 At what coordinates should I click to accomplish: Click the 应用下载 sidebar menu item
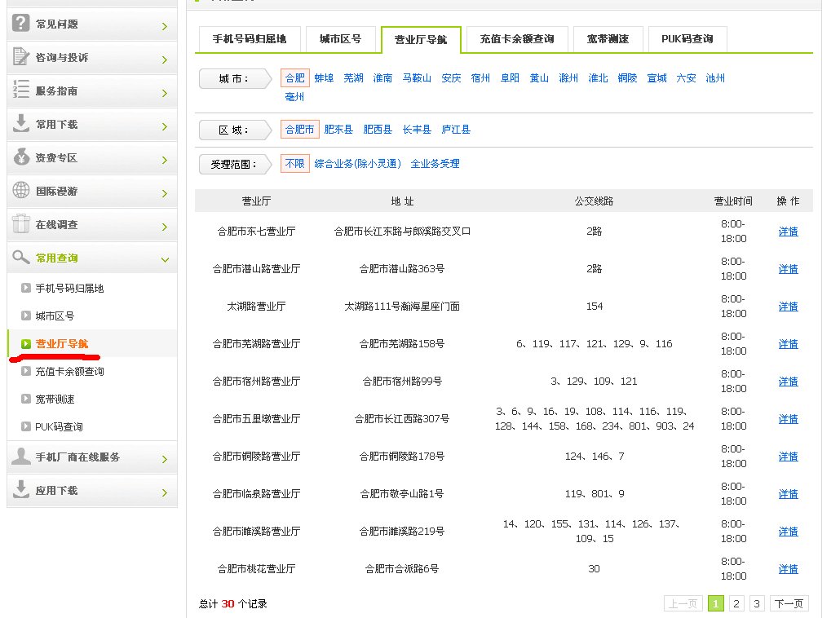[91, 491]
